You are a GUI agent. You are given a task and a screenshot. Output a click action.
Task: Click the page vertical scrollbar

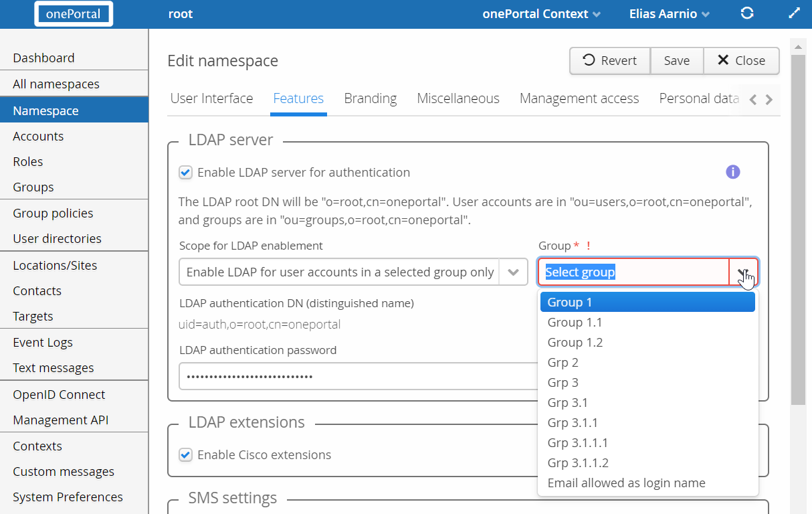pyautogui.click(x=797, y=228)
